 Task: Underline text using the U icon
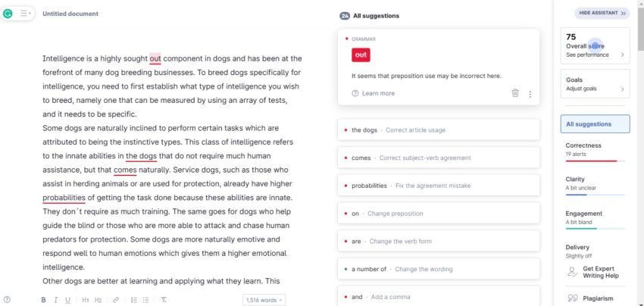[67, 300]
